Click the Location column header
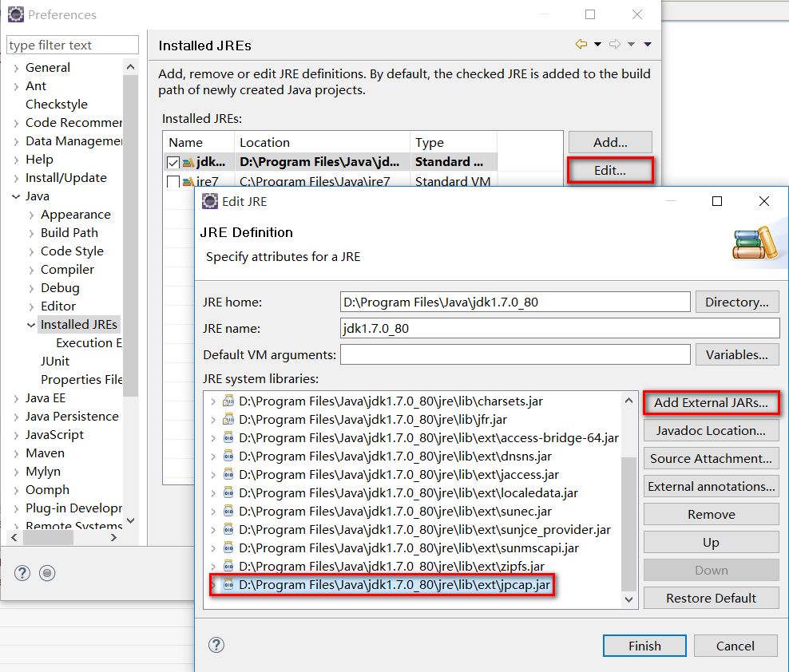 point(322,142)
